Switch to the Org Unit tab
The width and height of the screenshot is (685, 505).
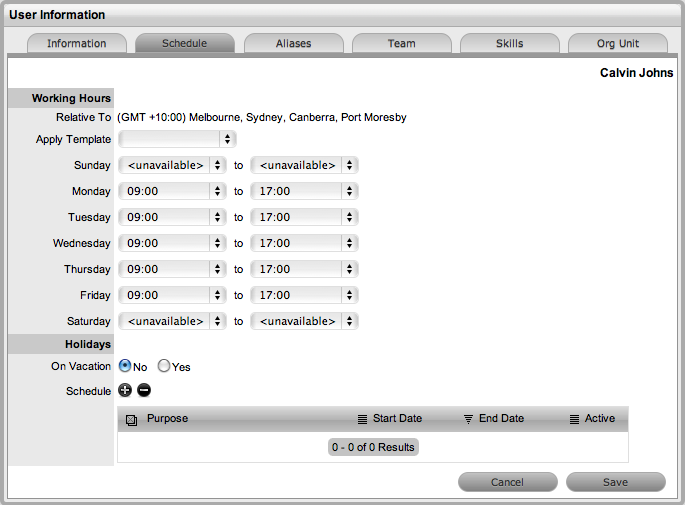618,43
